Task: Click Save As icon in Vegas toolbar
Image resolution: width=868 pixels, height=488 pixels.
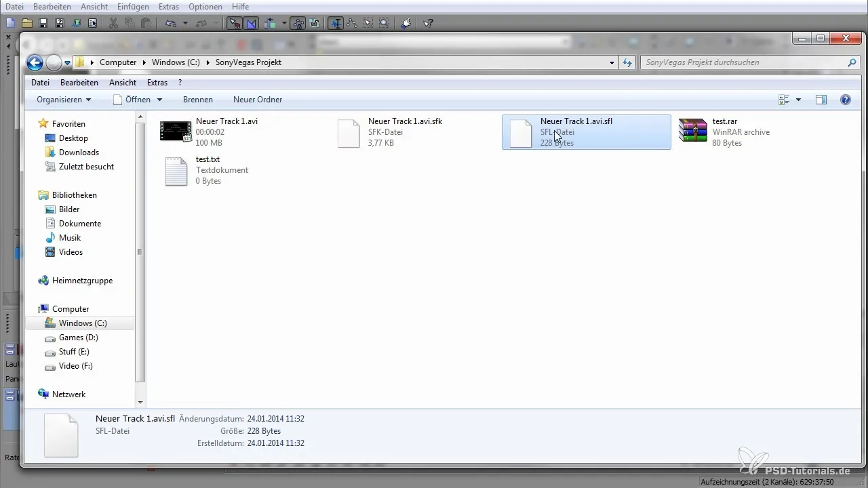Action: [59, 23]
